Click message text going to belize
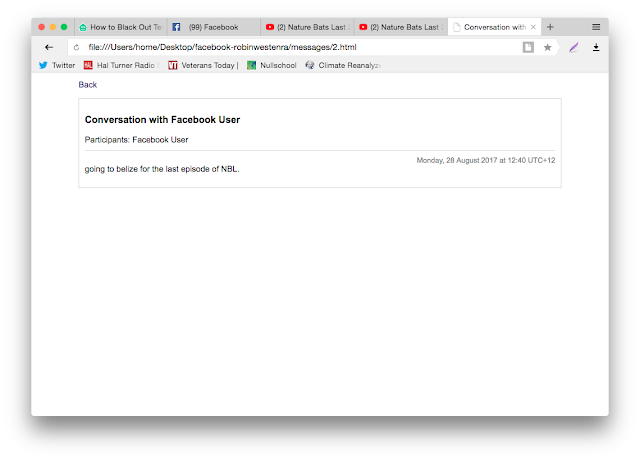 pos(162,169)
